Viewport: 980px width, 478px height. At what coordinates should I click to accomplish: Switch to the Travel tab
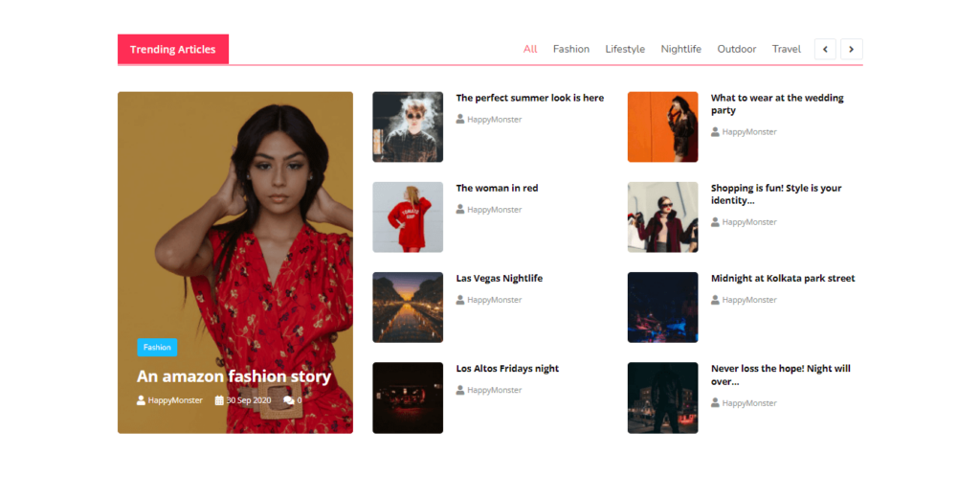click(x=787, y=49)
